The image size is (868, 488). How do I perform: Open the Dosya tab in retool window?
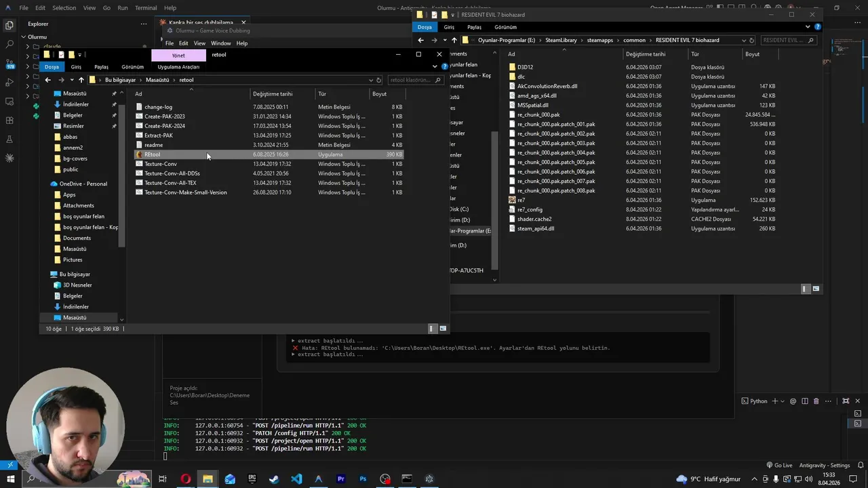52,67
